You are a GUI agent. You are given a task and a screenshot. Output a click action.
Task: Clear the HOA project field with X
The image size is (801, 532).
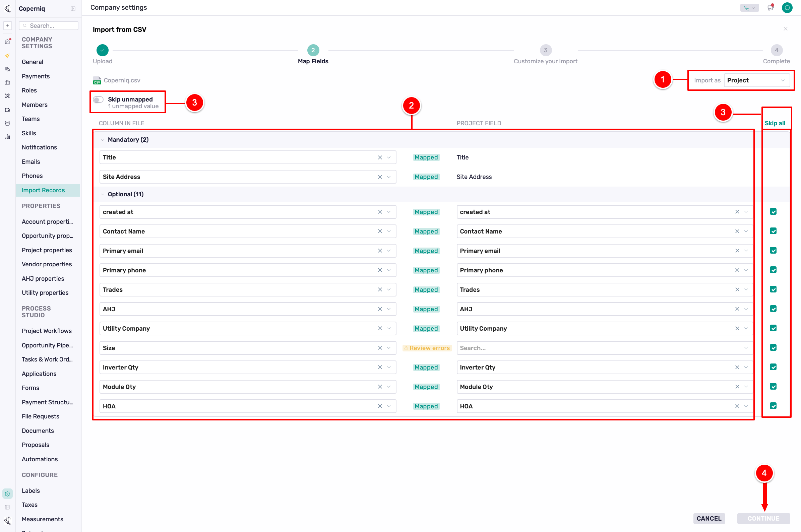(x=737, y=406)
